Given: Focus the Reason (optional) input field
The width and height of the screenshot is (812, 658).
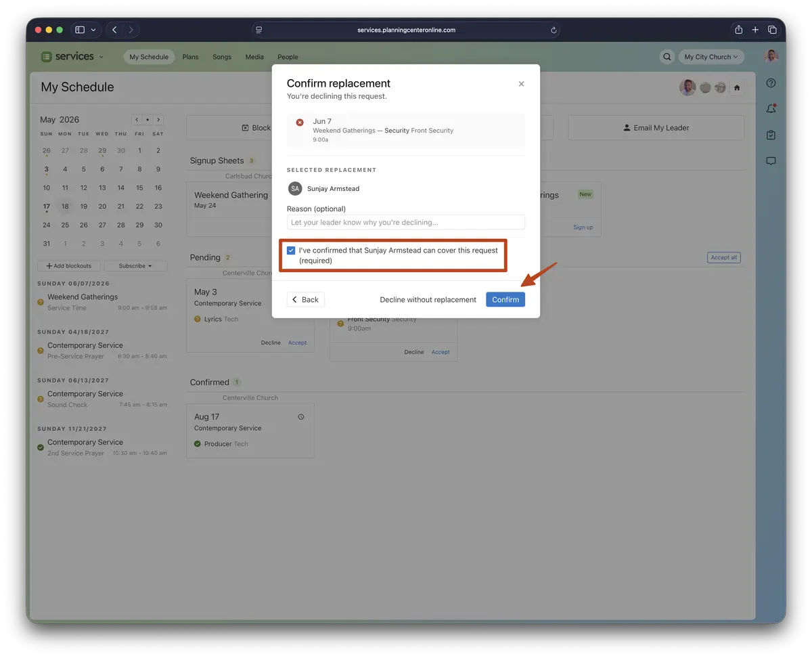Looking at the screenshot, I should pos(406,222).
